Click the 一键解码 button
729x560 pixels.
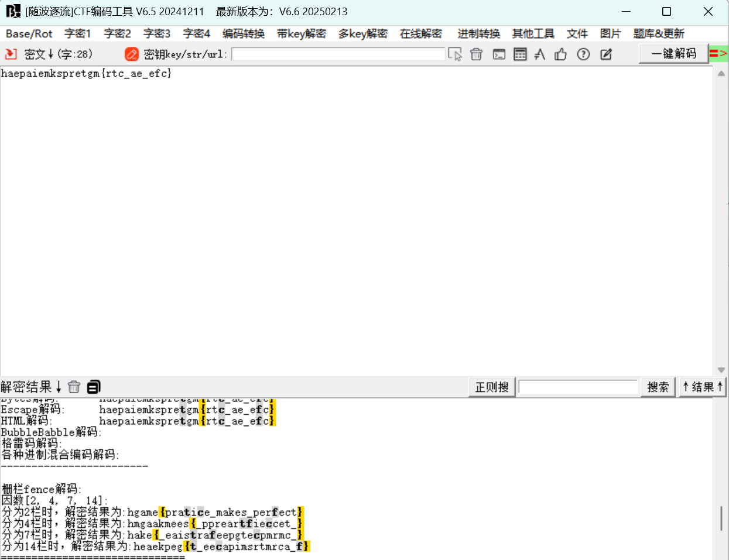(x=674, y=53)
